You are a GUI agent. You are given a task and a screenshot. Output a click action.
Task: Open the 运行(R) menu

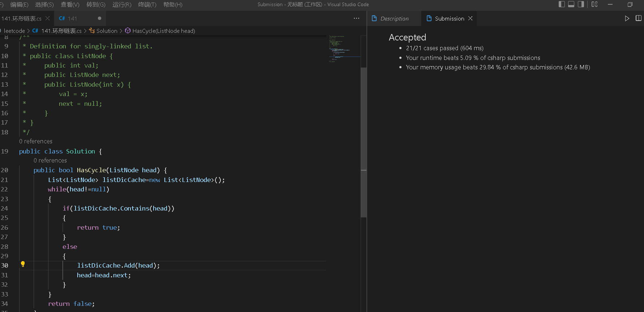122,4
